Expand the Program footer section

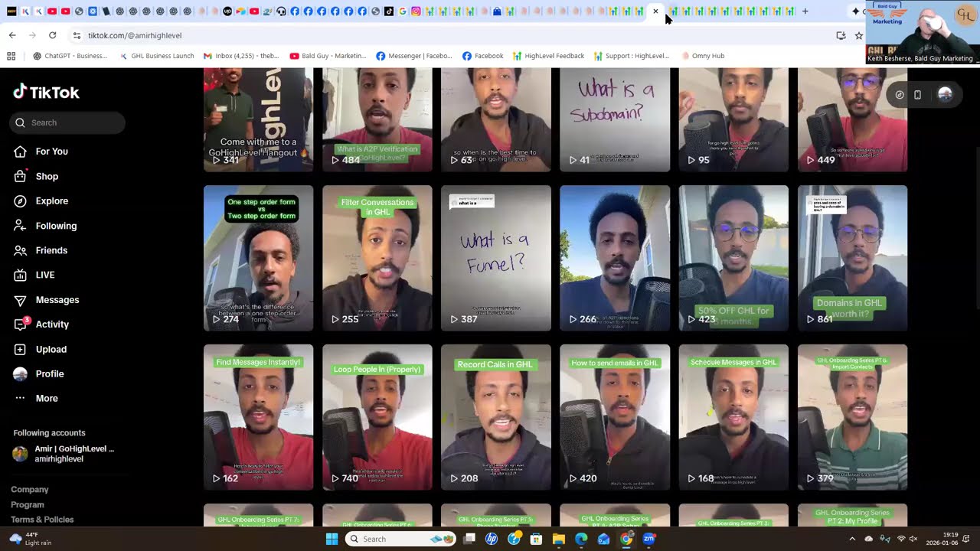(x=28, y=505)
